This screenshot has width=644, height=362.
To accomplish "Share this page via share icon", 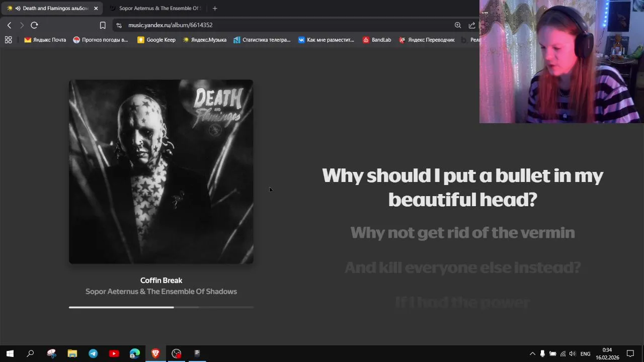I will [472, 25].
